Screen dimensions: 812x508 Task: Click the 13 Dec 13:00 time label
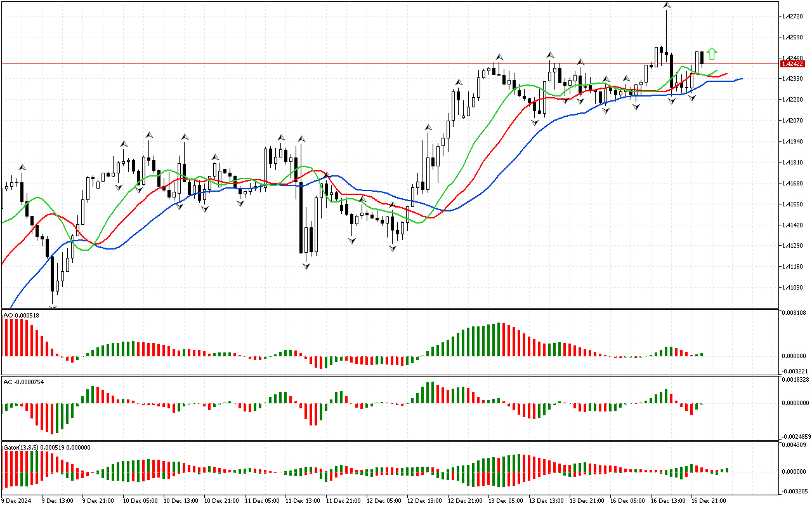[547, 501]
